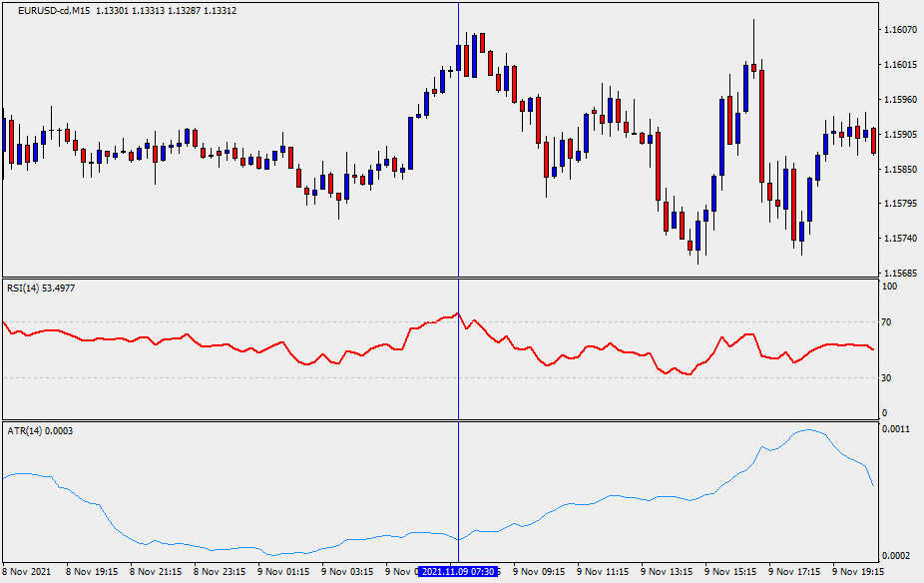The height and width of the screenshot is (583, 924).
Task: Click the 9 Nov 01:15 time label
Action: [283, 572]
